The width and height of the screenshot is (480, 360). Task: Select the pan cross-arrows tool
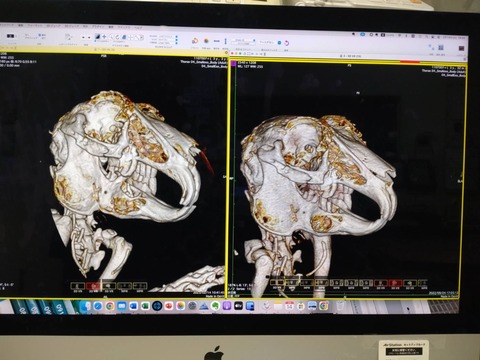[104, 37]
